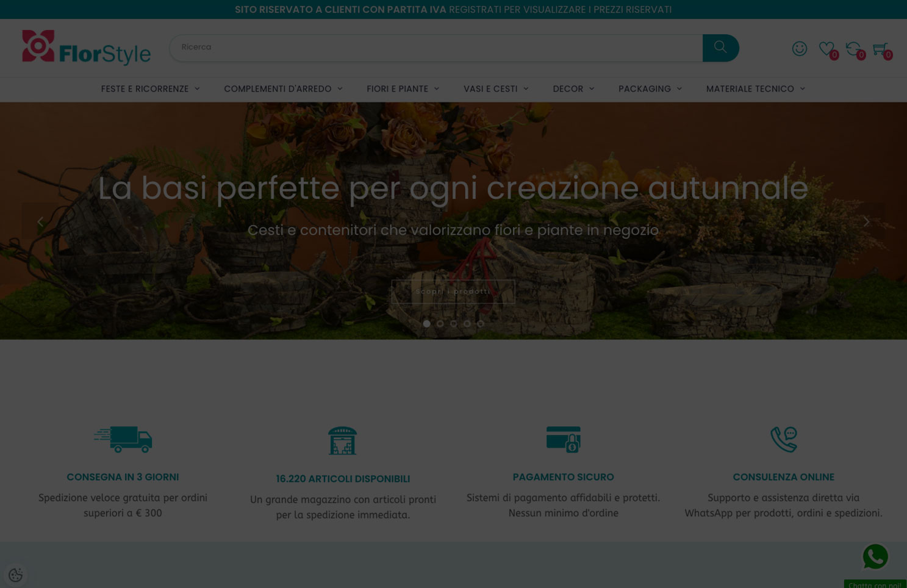The image size is (907, 588).
Task: Open the shopping cart icon
Action: [880, 49]
